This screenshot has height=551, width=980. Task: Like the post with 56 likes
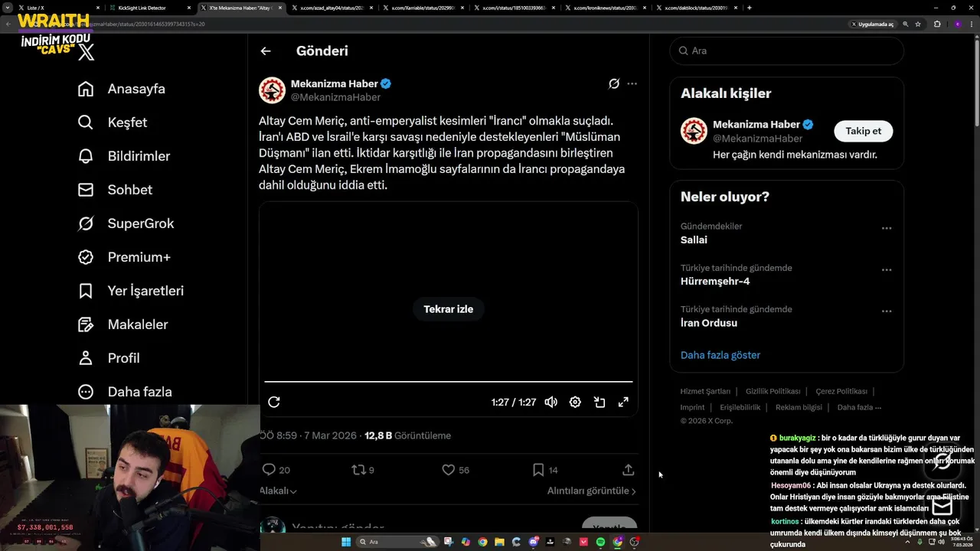tap(456, 470)
